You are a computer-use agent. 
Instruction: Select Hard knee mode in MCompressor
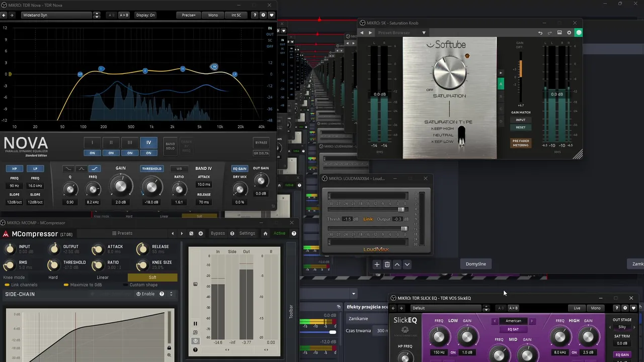click(53, 277)
